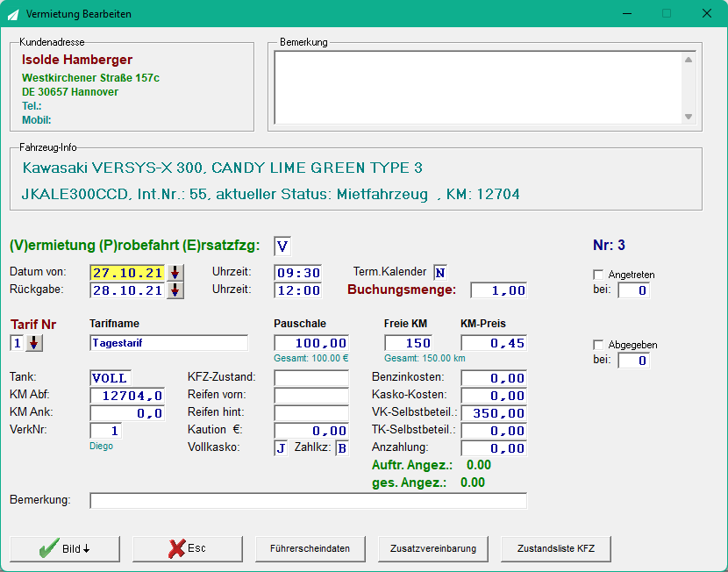The image size is (728, 572).
Task: Click the city line DE 30657 Hannover
Action: [x=70, y=92]
